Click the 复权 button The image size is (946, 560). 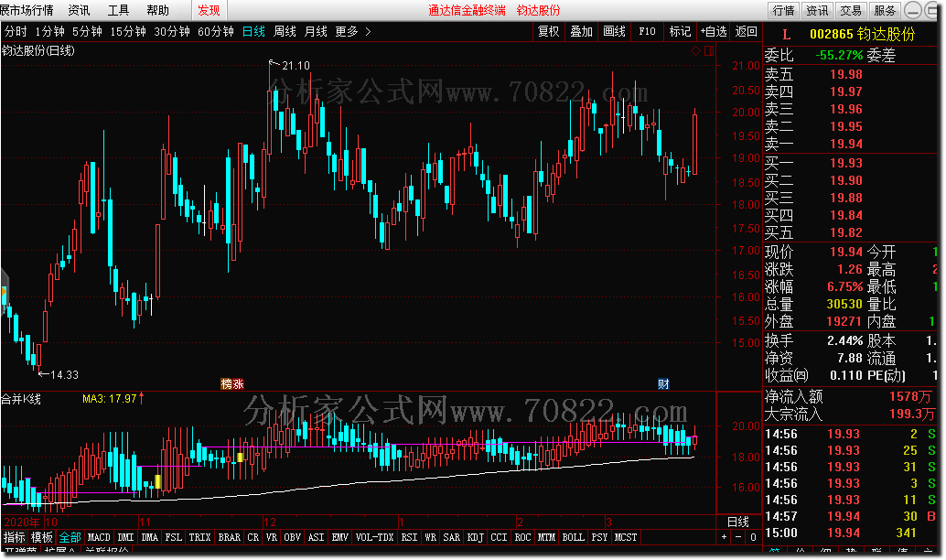click(x=548, y=31)
